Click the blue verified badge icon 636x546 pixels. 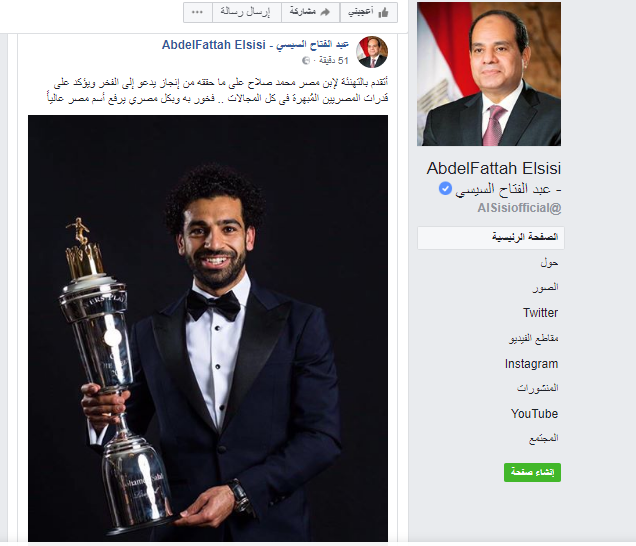point(445,189)
